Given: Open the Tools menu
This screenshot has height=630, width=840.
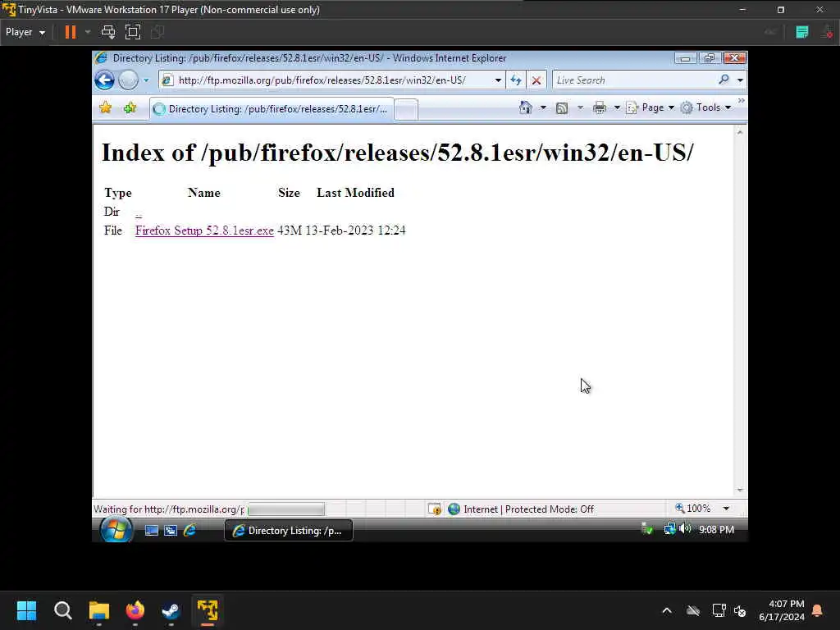Looking at the screenshot, I should [705, 107].
